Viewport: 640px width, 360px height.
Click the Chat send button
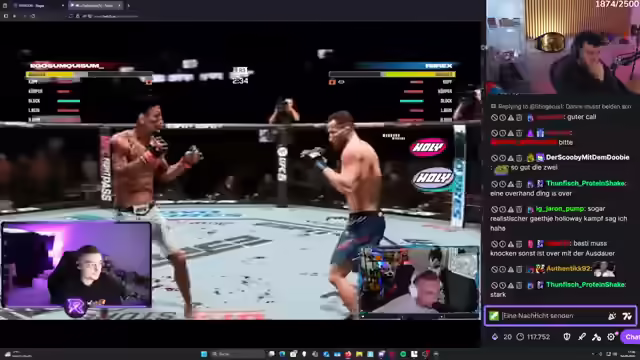(x=631, y=337)
